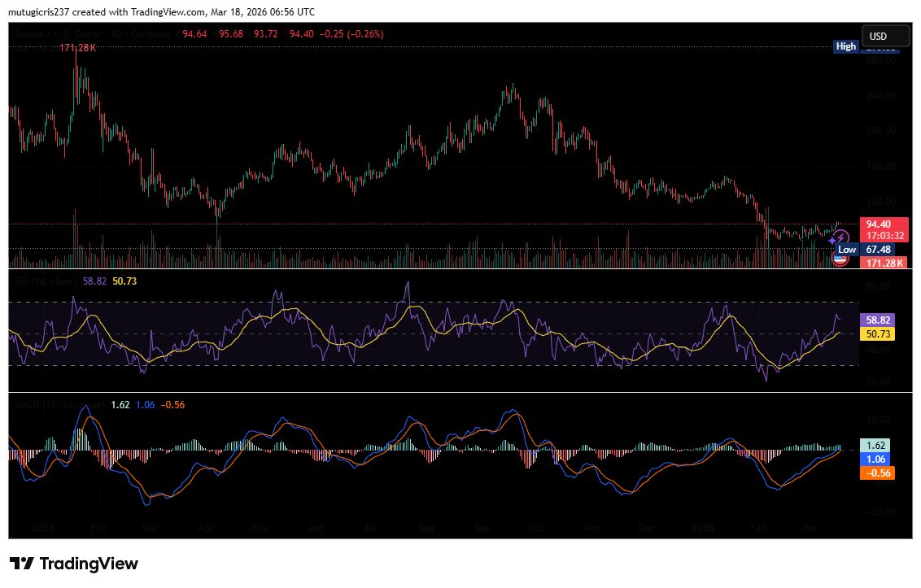Select the RSI (14, close) indicator legend
This screenshot has height=588, width=921.
[46, 281]
